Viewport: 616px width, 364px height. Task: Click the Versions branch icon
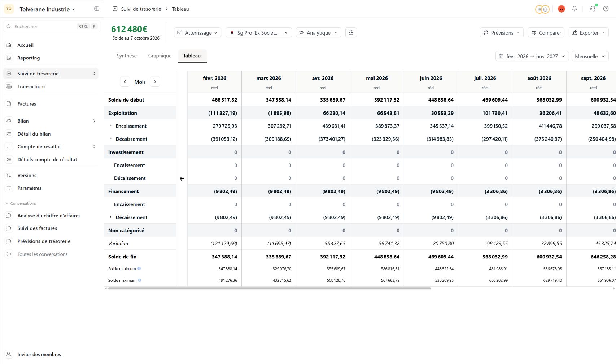[x=9, y=175]
